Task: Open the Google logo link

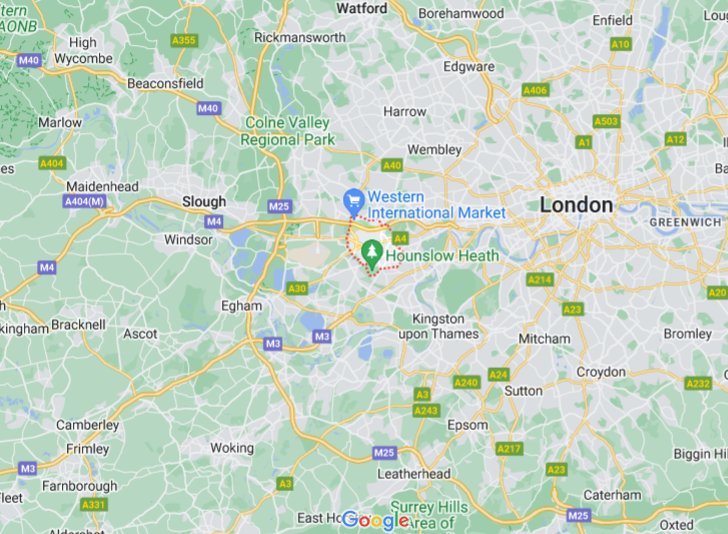Action: coord(375,521)
